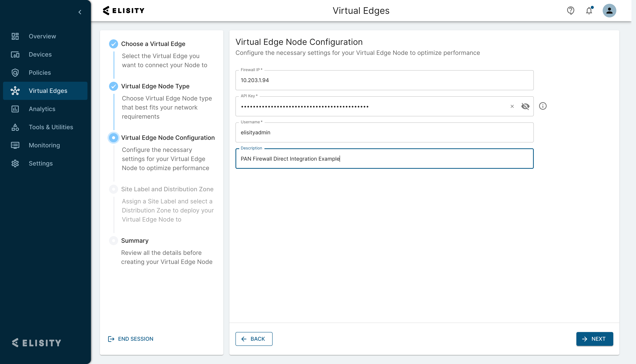Select the Site Label and Distribution Zone title

pyautogui.click(x=167, y=189)
